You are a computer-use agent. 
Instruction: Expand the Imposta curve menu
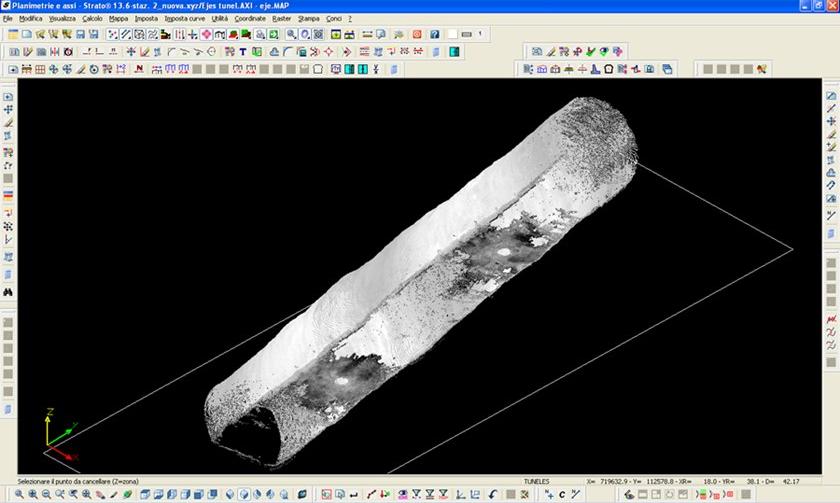[184, 18]
